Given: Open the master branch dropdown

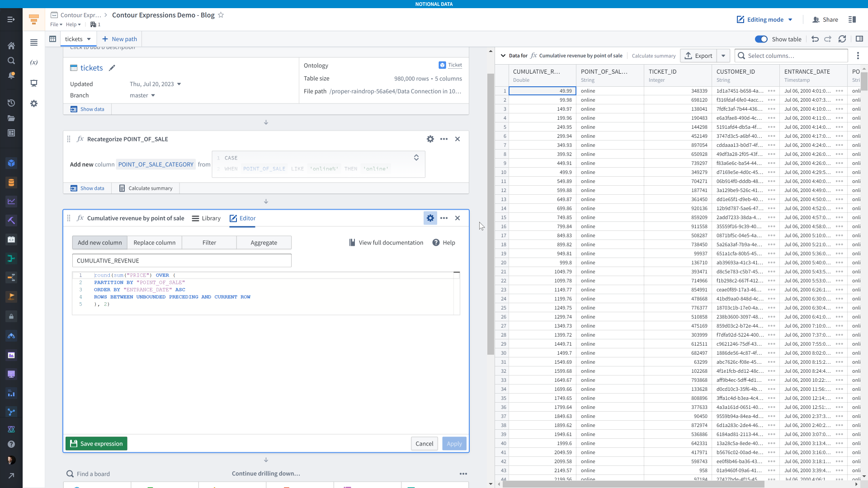Looking at the screenshot, I should click(x=153, y=95).
